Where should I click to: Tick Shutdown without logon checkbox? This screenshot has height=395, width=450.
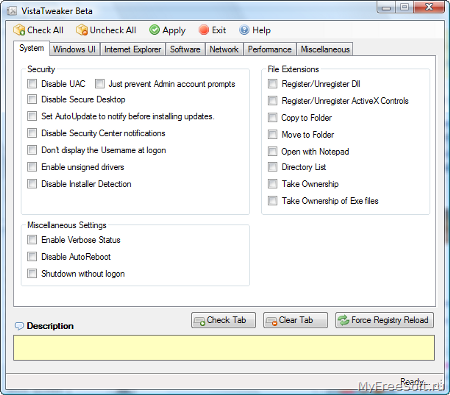(x=32, y=274)
